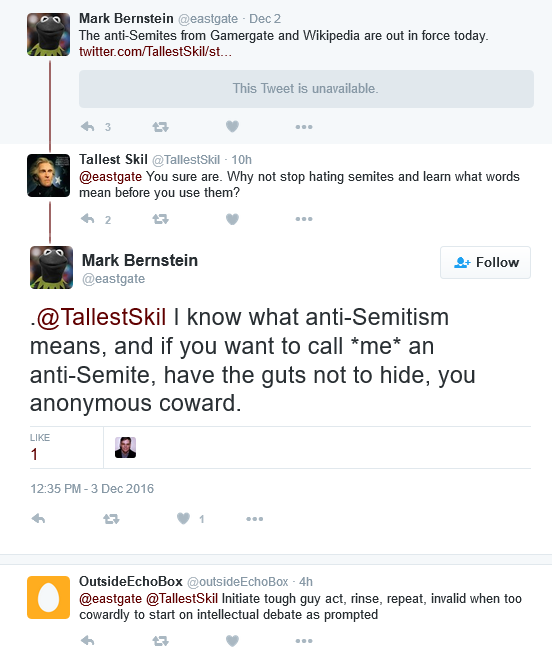
Task: Retweet the main Mark Bernstein tweet
Action: 111,518
